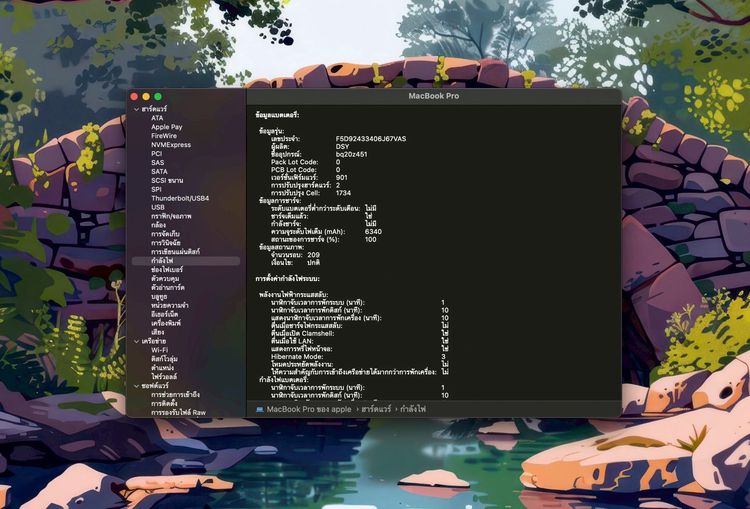
Task: Open the SATA sidebar entry
Action: 160,171
